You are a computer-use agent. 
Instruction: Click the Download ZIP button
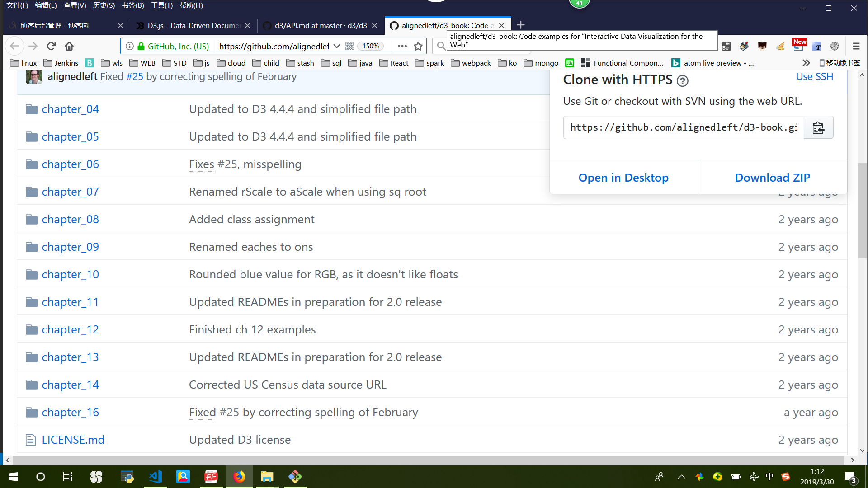772,178
